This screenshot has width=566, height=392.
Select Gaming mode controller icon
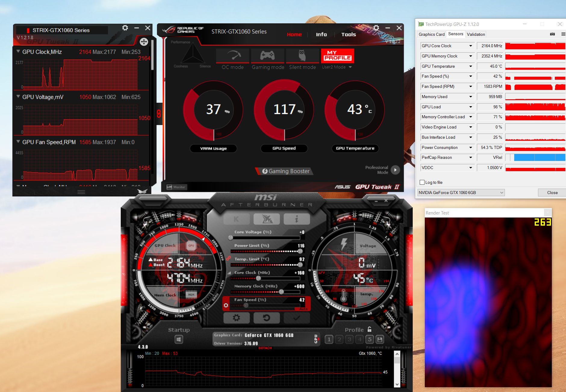point(268,56)
